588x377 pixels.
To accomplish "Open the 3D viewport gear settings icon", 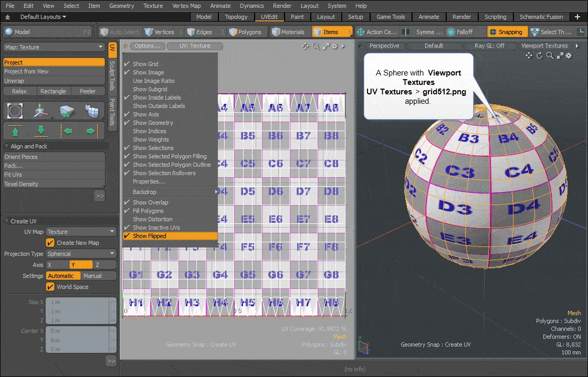I will (569, 56).
